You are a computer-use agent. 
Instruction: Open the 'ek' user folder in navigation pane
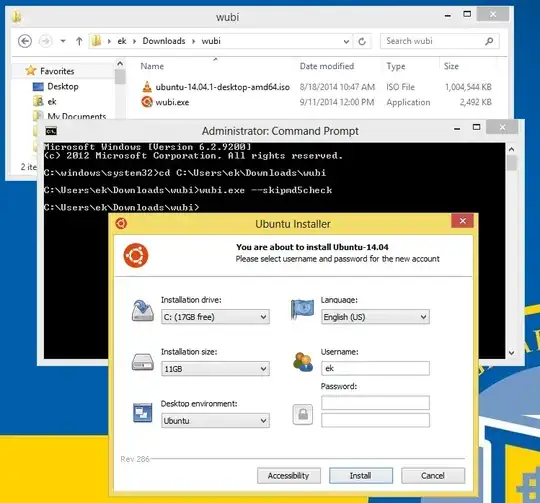(x=52, y=102)
